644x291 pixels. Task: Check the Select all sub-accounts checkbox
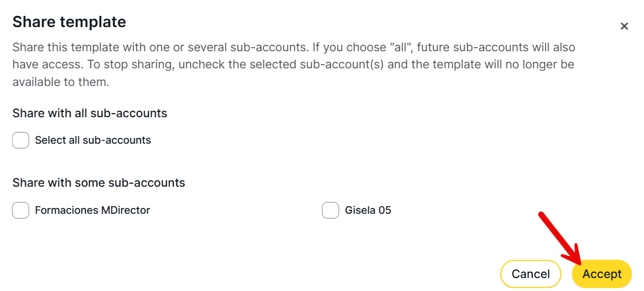pyautogui.click(x=21, y=140)
